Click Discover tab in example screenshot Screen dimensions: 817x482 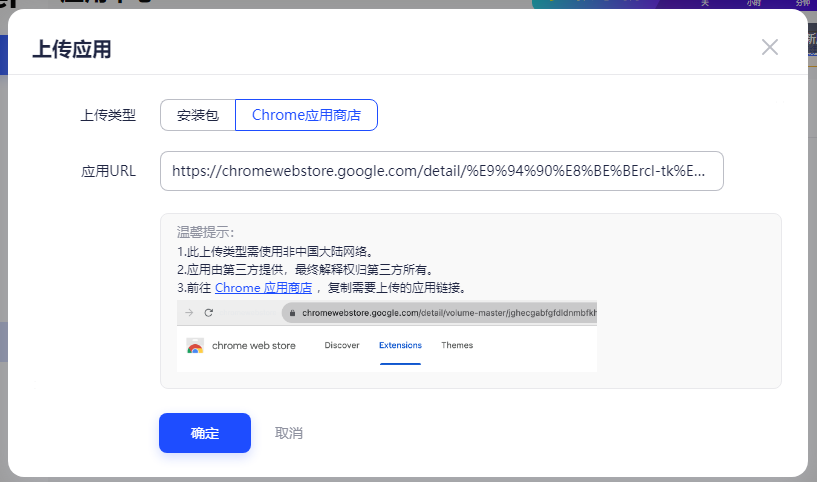[342, 346]
